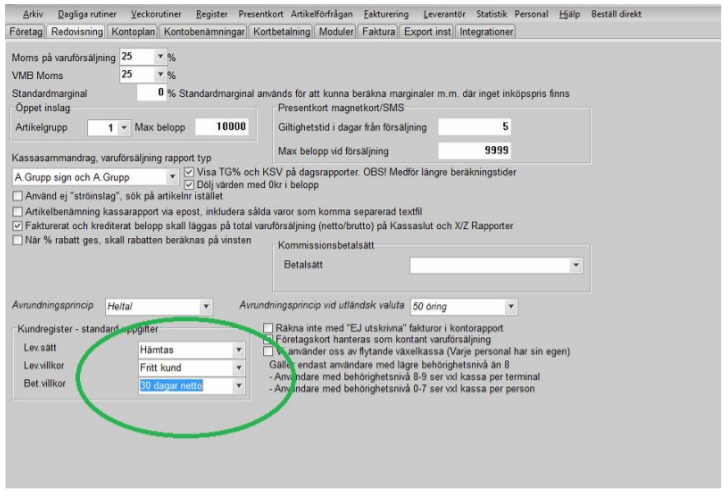Toggle Fakturerat och krediterat belopp checkbox
Screen dimensions: 728x496
17,225
